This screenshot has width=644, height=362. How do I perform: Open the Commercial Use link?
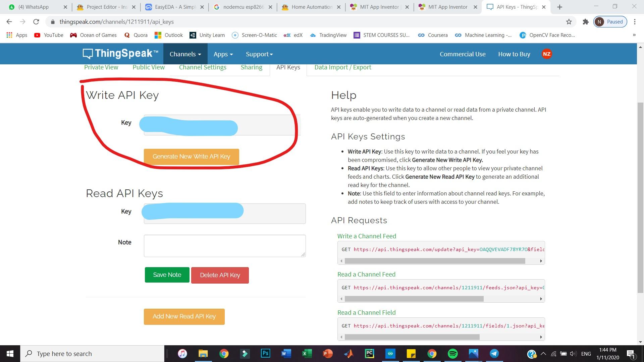click(463, 54)
